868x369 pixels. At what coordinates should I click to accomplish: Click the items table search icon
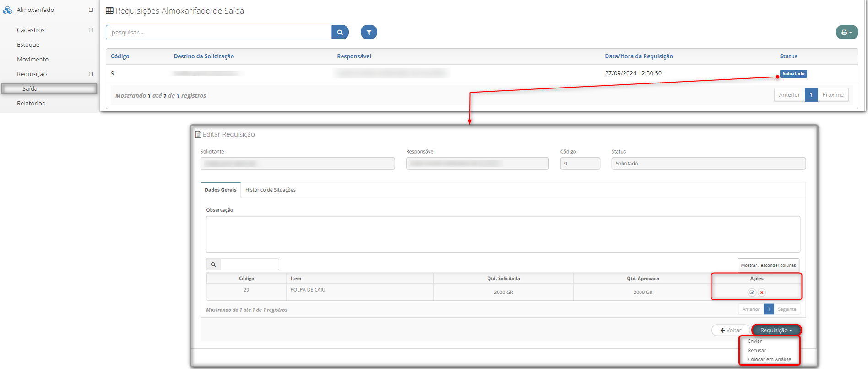[x=213, y=264]
